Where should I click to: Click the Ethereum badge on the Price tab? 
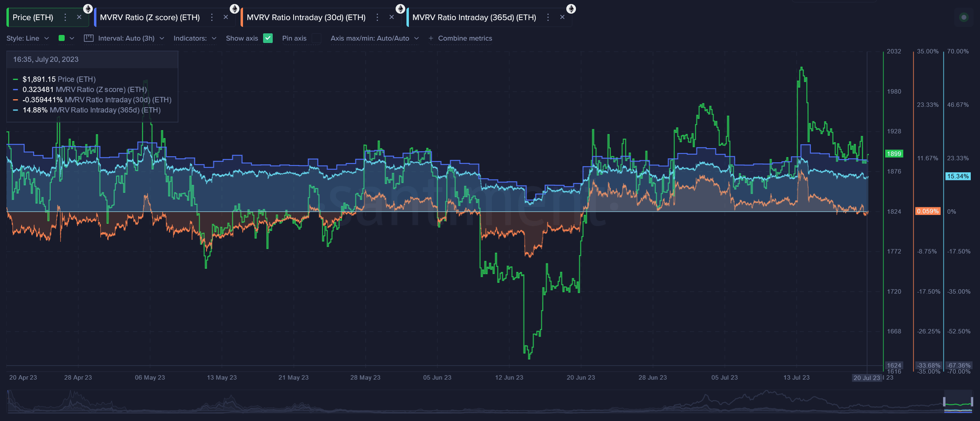pos(88,8)
